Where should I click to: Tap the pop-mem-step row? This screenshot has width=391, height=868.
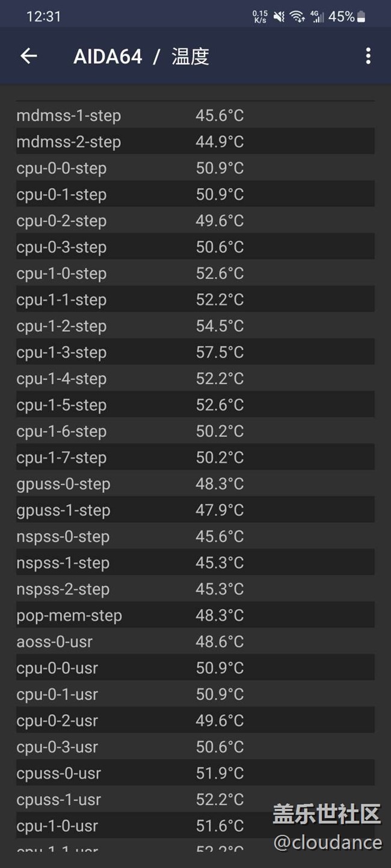coord(195,616)
